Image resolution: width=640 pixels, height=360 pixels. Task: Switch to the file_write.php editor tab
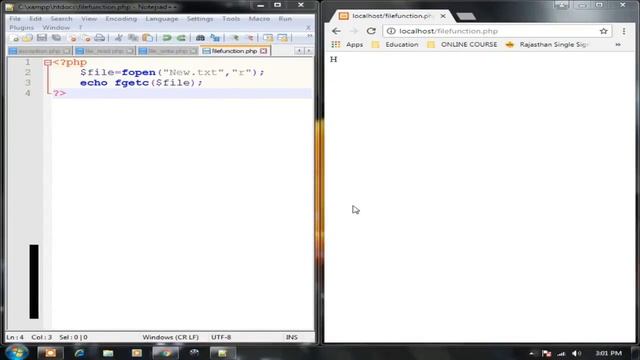pyautogui.click(x=168, y=51)
